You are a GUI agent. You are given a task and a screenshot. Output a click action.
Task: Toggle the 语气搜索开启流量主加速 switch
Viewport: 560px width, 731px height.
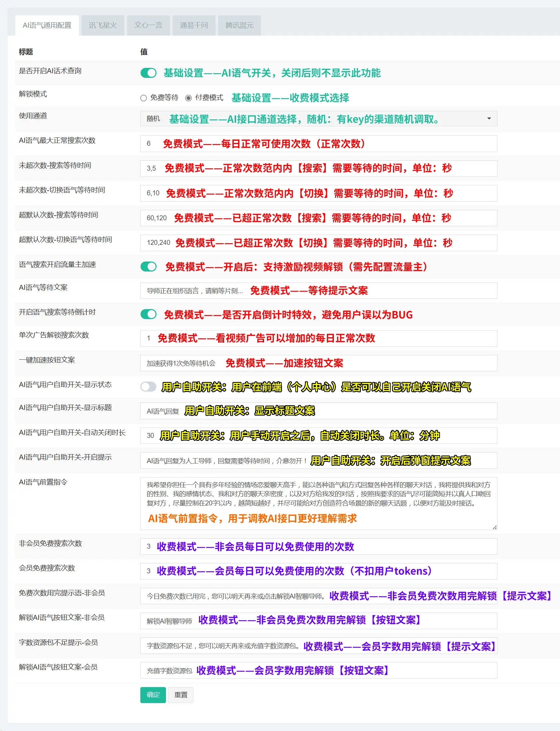148,267
